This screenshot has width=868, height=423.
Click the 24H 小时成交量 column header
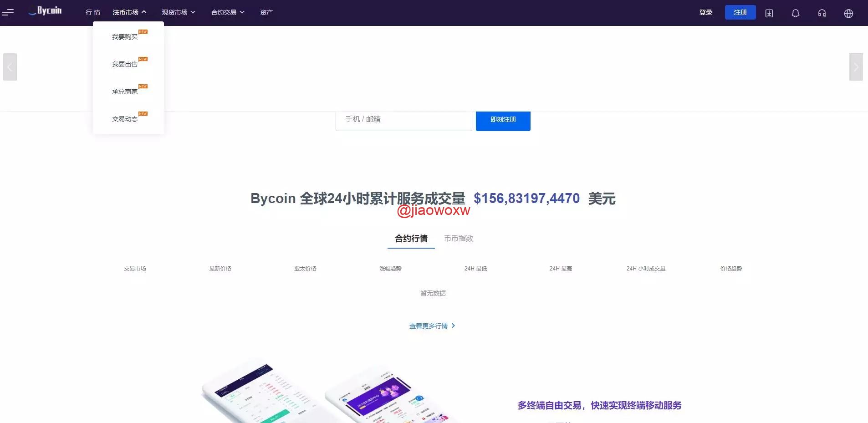tap(646, 269)
